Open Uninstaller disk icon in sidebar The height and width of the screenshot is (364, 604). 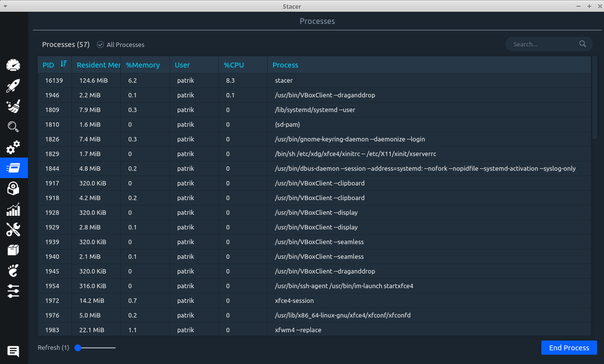click(x=13, y=188)
